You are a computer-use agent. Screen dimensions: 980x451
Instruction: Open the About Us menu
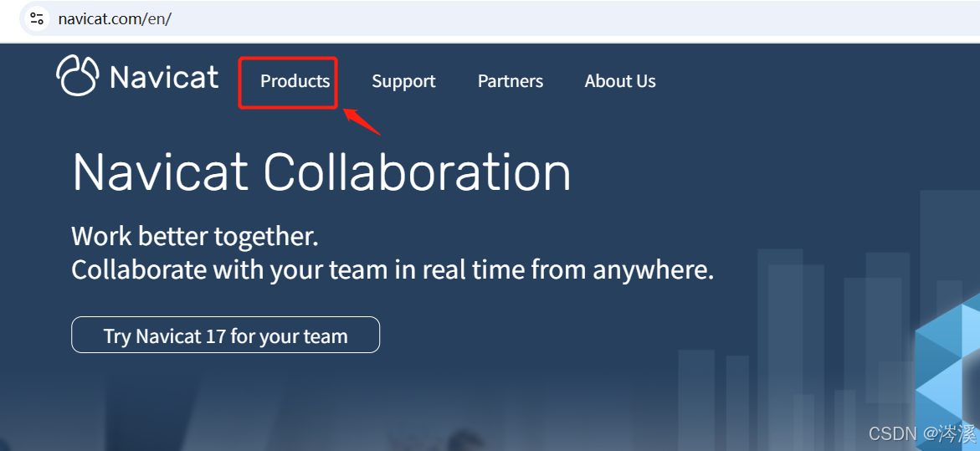pos(620,81)
